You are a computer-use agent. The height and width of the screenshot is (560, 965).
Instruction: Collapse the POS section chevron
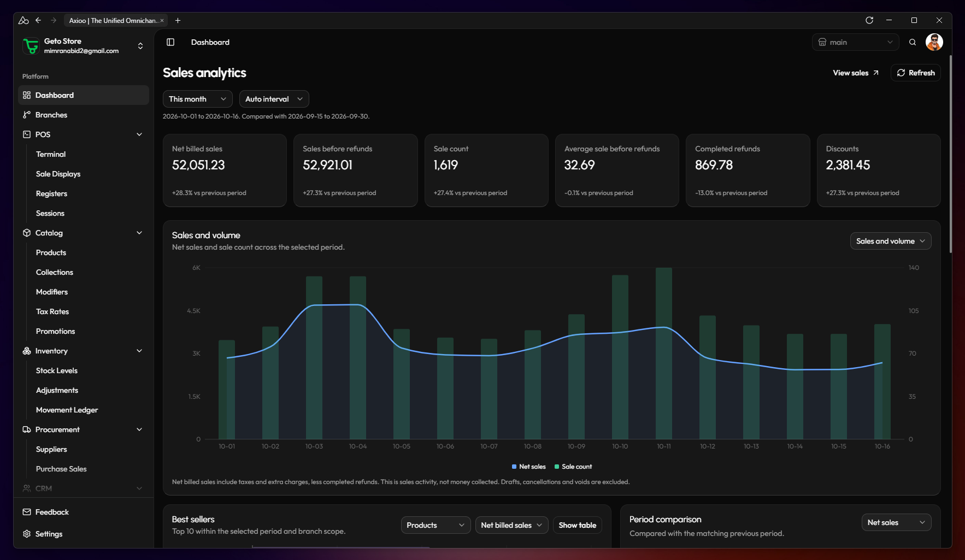[x=139, y=134]
